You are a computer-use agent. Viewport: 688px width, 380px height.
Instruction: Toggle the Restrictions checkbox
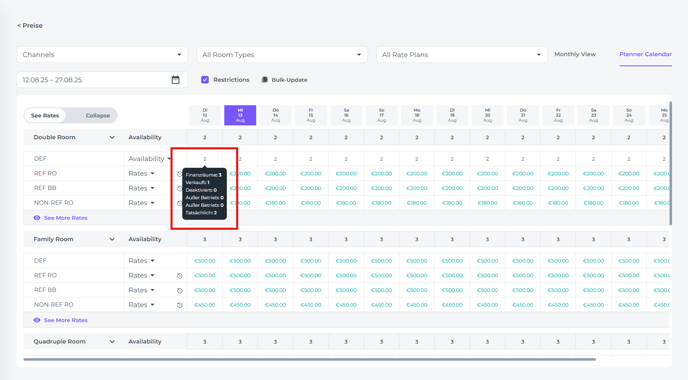point(205,79)
